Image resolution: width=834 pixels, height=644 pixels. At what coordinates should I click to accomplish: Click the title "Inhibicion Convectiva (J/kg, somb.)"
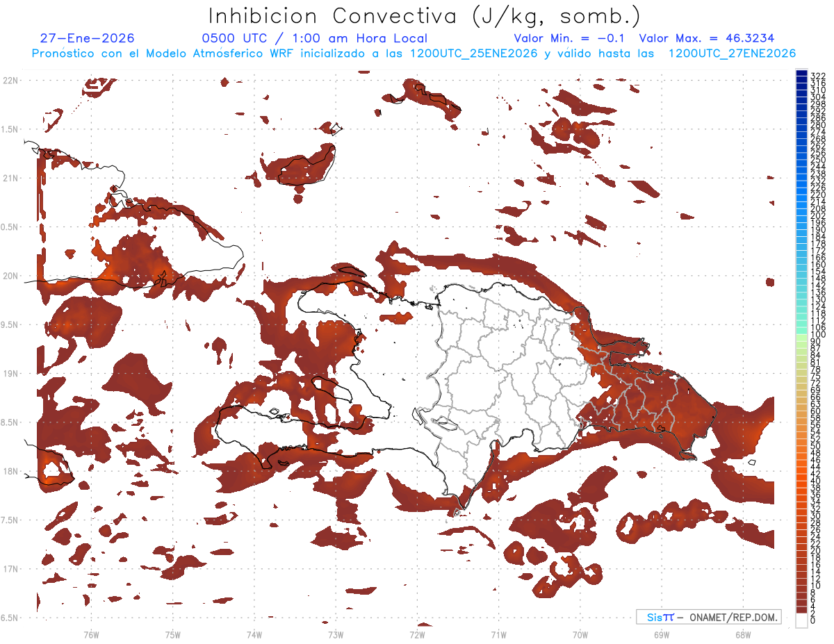coord(425,16)
